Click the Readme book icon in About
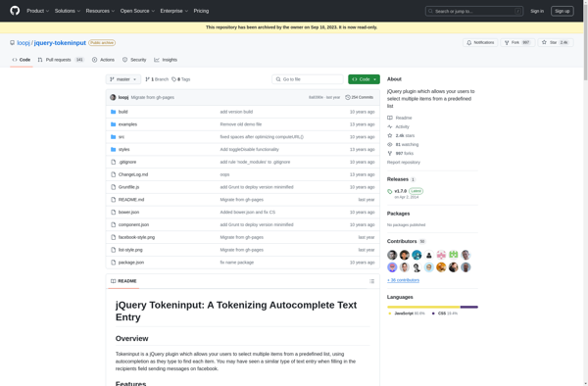 tap(390, 118)
